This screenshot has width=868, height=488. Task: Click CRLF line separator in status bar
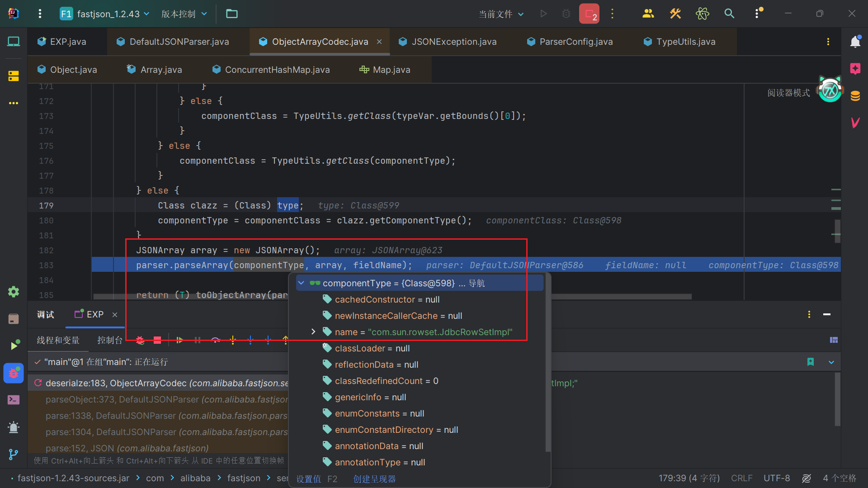pos(741,478)
